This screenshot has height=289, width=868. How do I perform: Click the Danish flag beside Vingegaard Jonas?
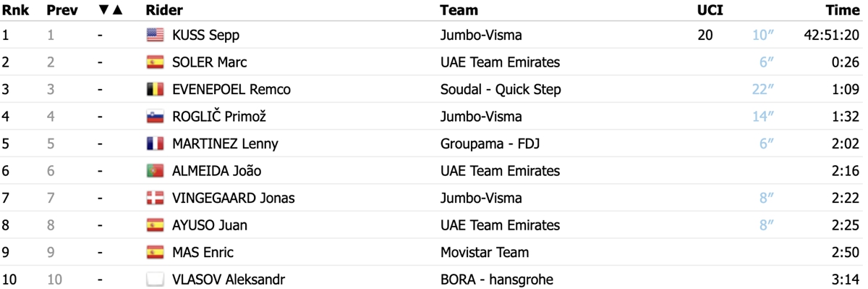[155, 198]
